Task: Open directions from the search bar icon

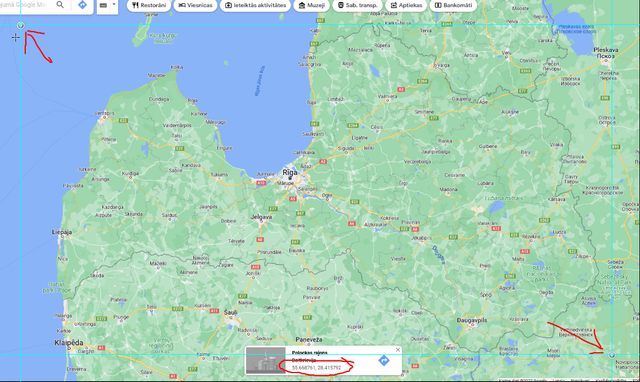Action: coord(82,5)
